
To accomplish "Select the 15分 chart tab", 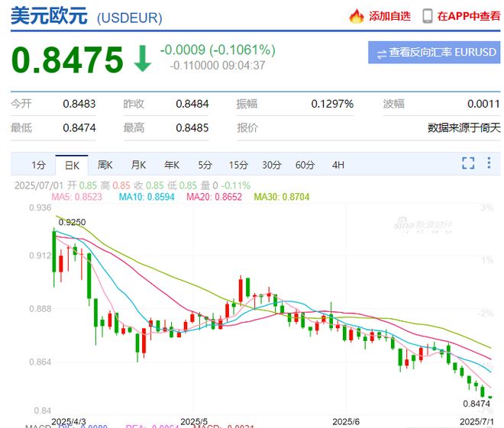I will pos(238,165).
